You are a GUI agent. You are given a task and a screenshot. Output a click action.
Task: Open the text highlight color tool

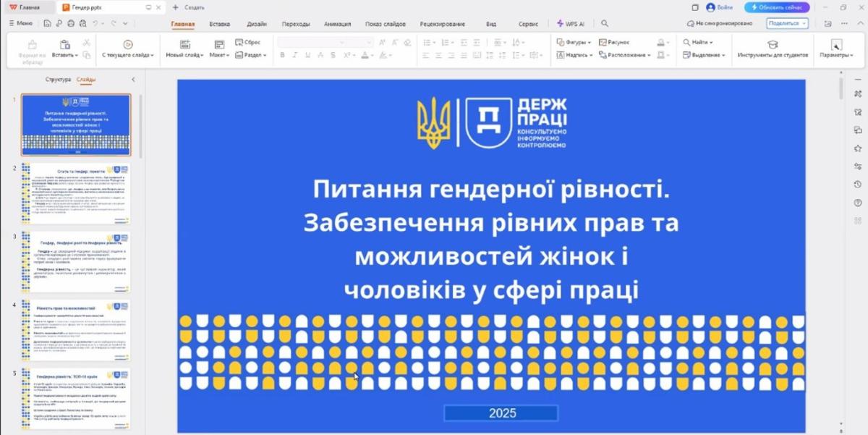(x=384, y=55)
